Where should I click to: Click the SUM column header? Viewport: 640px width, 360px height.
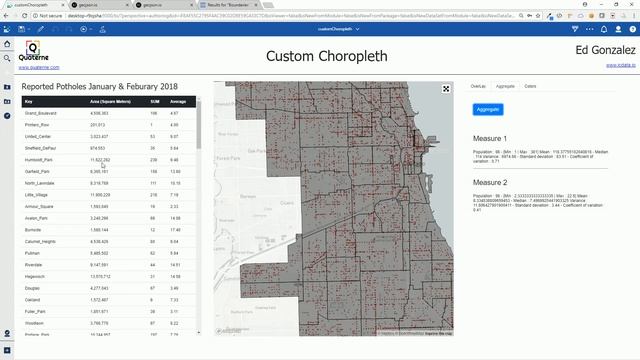pyautogui.click(x=155, y=102)
